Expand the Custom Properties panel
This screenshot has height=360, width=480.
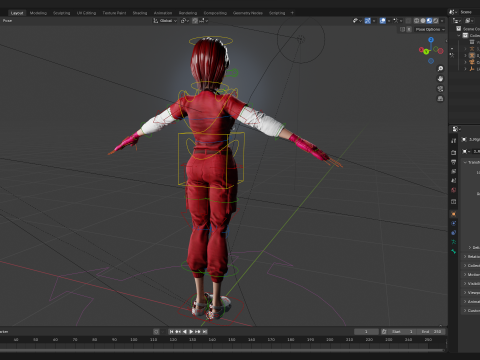tap(471, 311)
